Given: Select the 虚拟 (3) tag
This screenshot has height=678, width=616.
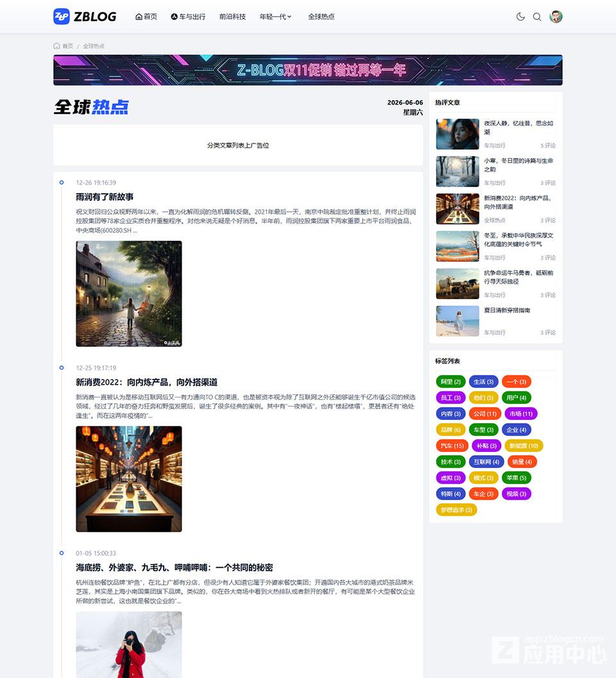Looking at the screenshot, I should tap(450, 478).
